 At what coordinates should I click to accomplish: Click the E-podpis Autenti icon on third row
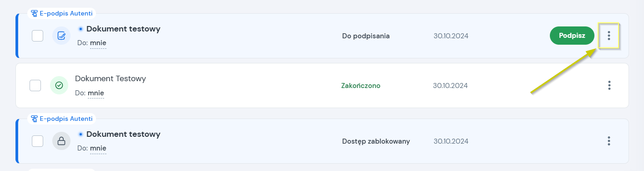tap(34, 119)
